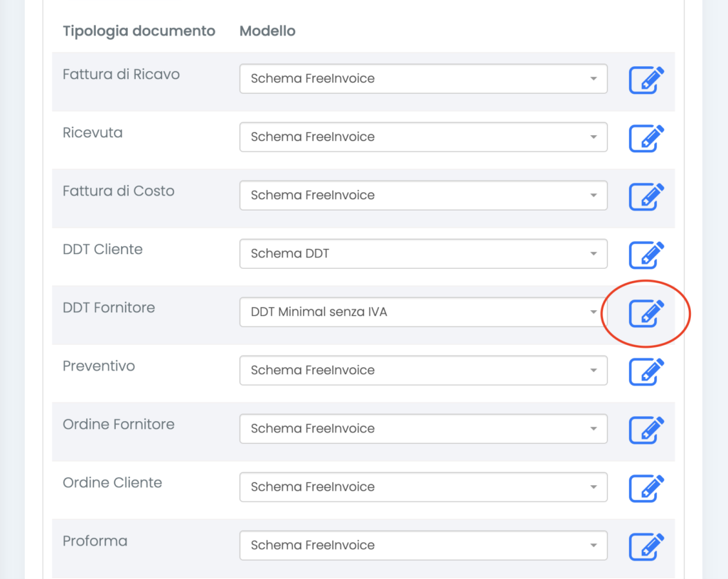This screenshot has height=579, width=728.
Task: Open the Ordine Fornitore edit icon
Action: pos(646,430)
